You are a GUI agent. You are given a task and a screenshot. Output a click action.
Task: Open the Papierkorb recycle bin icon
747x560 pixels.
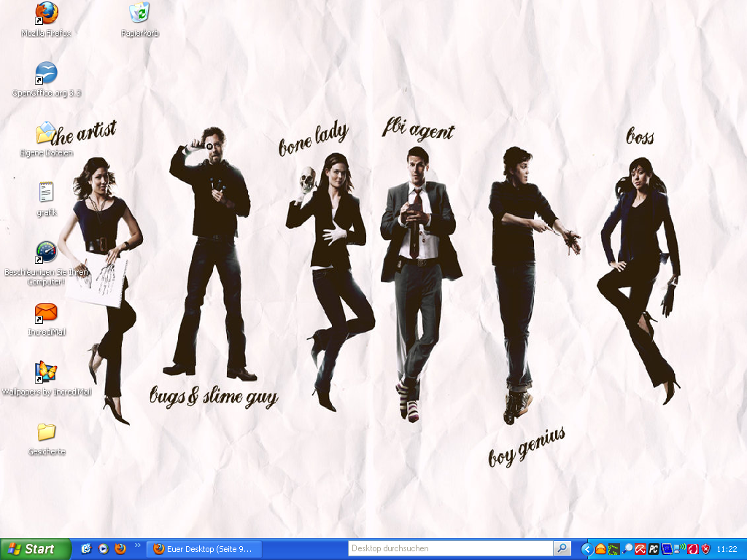click(139, 20)
